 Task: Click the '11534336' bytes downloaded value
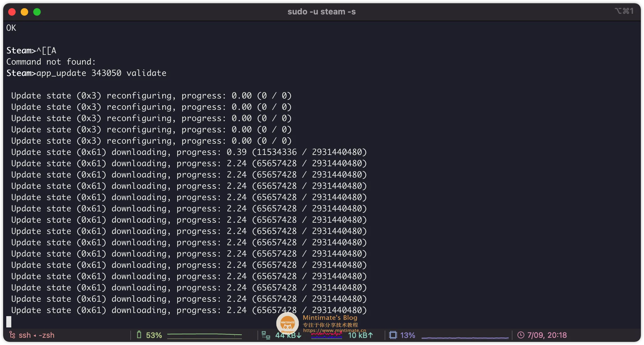pos(277,152)
